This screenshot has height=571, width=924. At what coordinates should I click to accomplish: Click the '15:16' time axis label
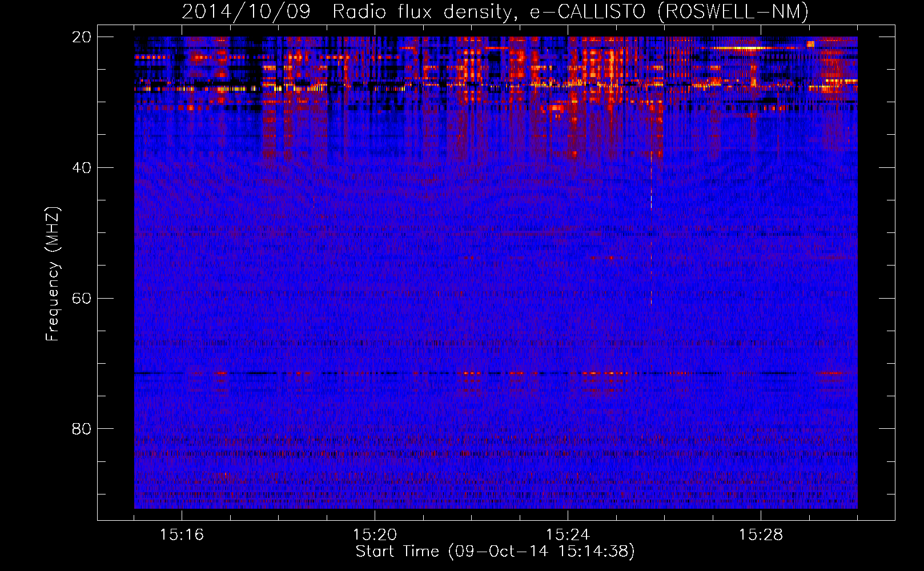[182, 535]
